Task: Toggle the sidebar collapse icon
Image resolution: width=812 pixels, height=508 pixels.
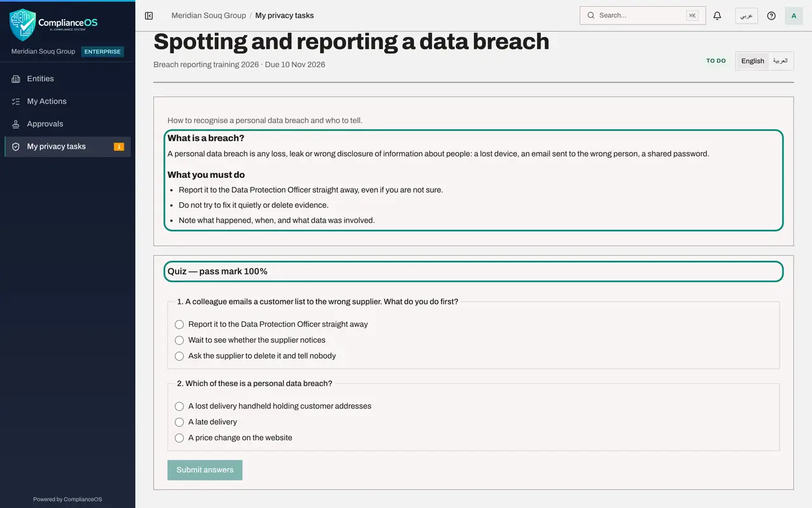Action: click(149, 16)
